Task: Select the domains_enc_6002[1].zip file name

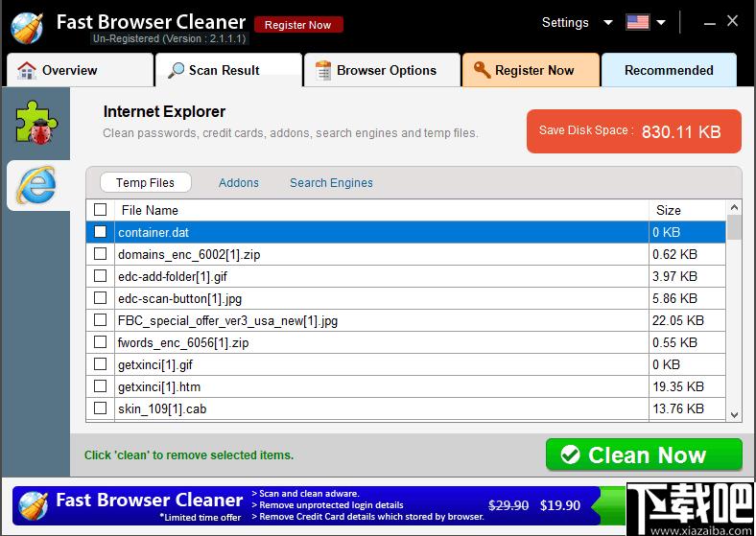Action: 189,254
